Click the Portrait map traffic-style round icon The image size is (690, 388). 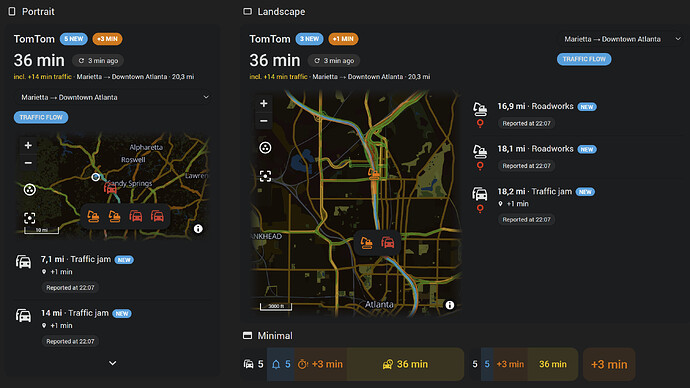[29, 190]
